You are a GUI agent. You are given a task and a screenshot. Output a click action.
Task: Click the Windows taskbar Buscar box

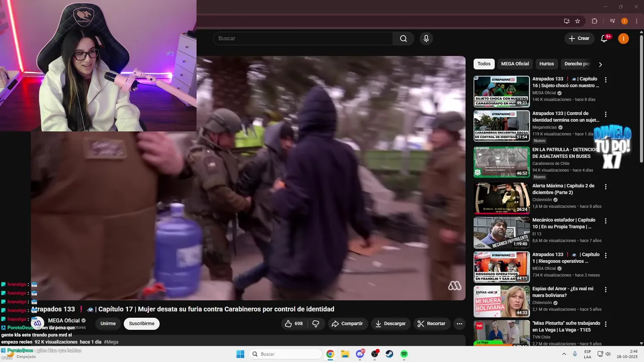coord(286,354)
